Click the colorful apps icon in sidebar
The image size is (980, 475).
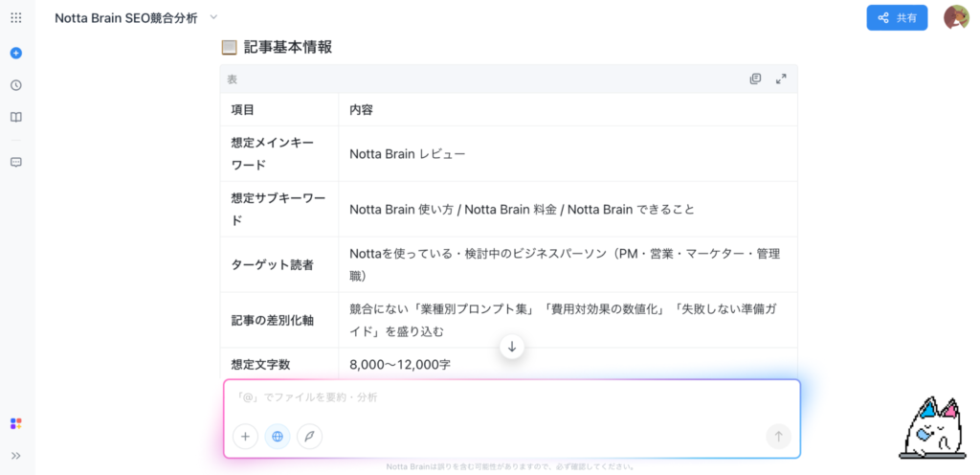pos(16,423)
